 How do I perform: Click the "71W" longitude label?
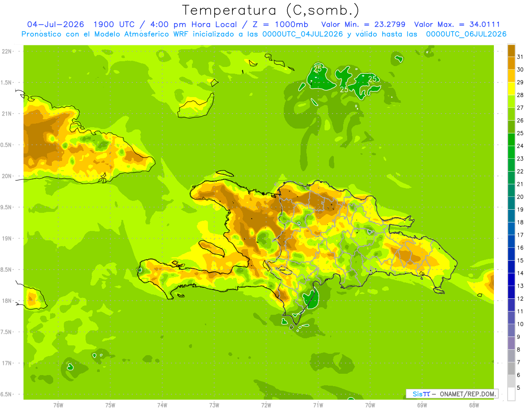(x=318, y=405)
